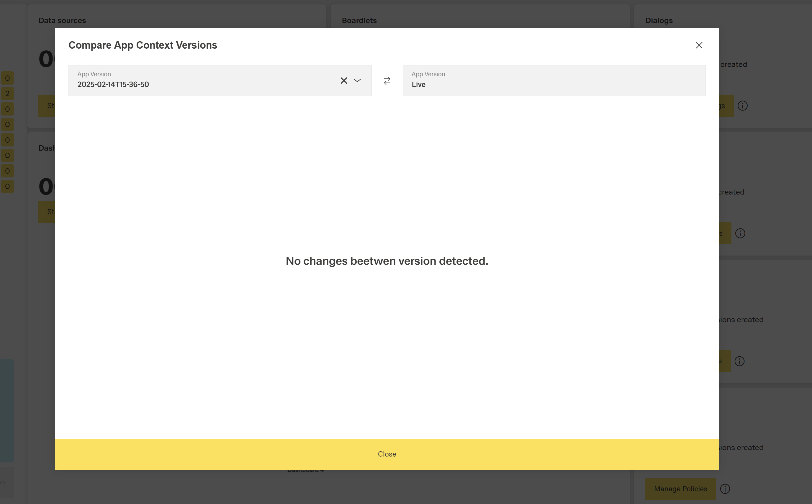Viewport: 812px width, 504px height.
Task: Click info icon beside Manage Policies
Action: pos(725,489)
